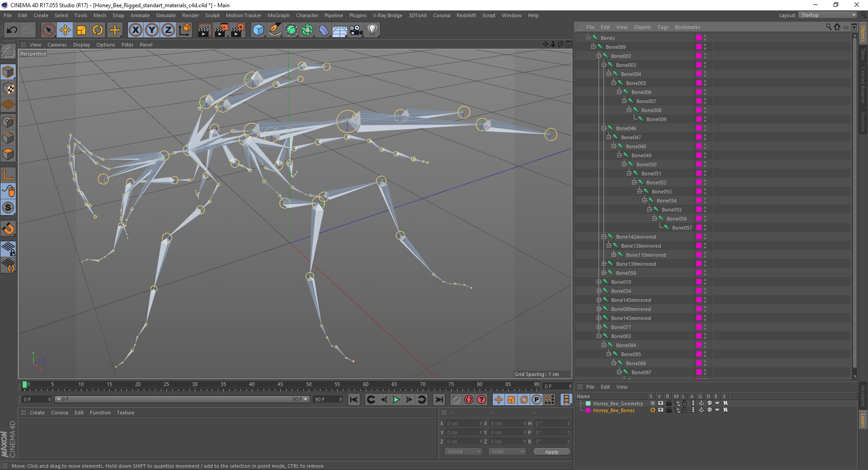Click frame 45 on the timeline ruler
This screenshot has width=868, height=470.
click(280, 385)
